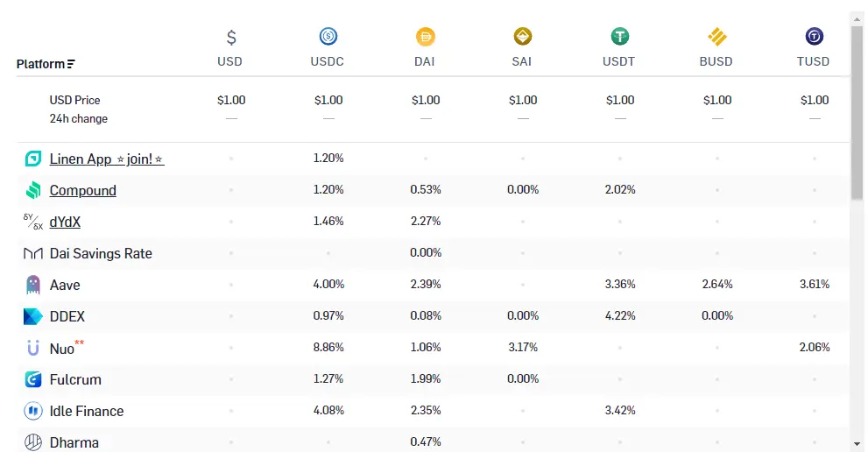Click the Dharma logo icon
868x452 pixels.
point(33,442)
